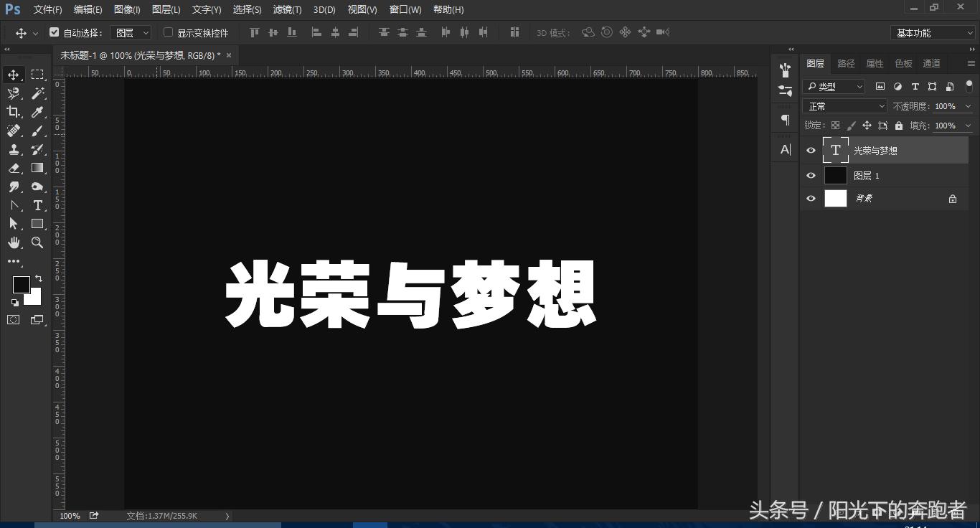Hide the 图层 1 layer
The width and height of the screenshot is (980, 528).
[811, 175]
